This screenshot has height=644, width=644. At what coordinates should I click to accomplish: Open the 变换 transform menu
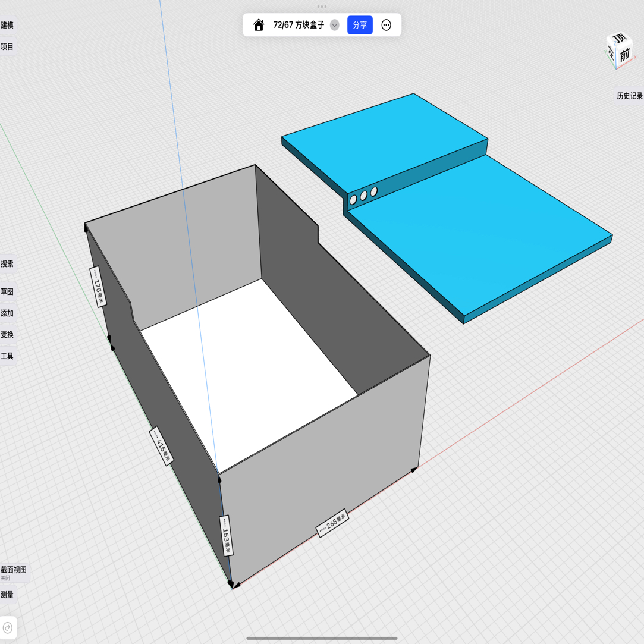[7, 335]
